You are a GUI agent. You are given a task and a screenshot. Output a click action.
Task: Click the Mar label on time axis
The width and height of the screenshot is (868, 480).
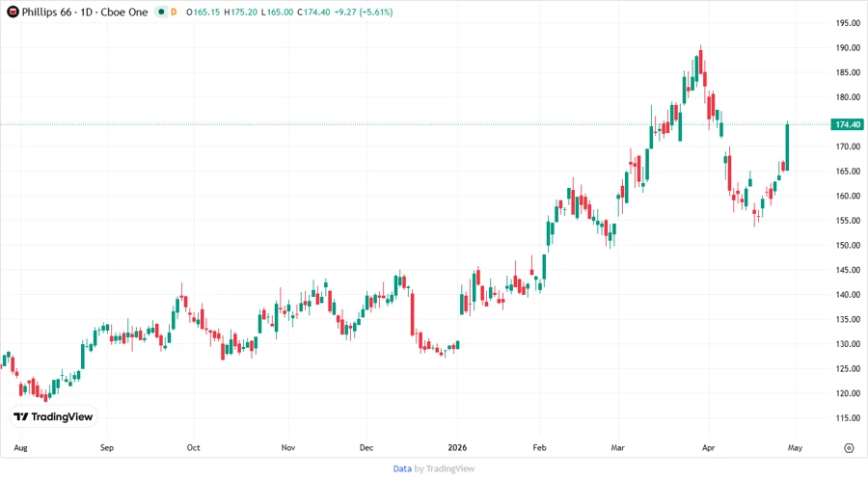tap(618, 447)
